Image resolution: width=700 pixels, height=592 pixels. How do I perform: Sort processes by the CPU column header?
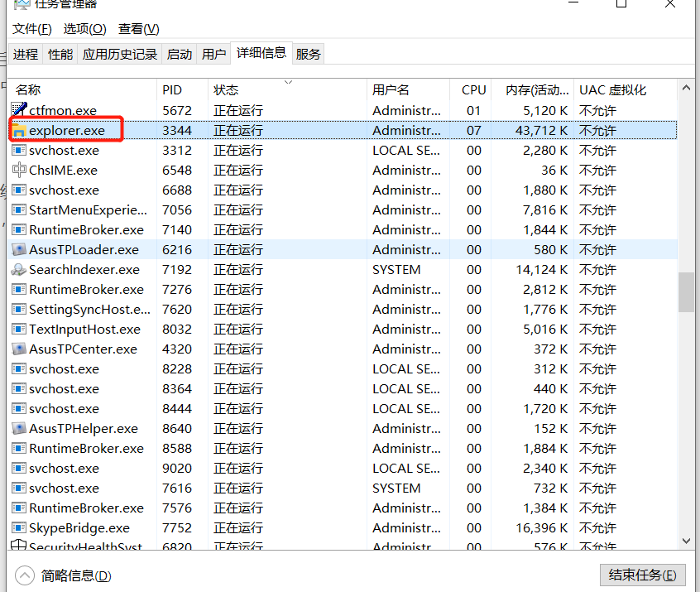(x=472, y=89)
